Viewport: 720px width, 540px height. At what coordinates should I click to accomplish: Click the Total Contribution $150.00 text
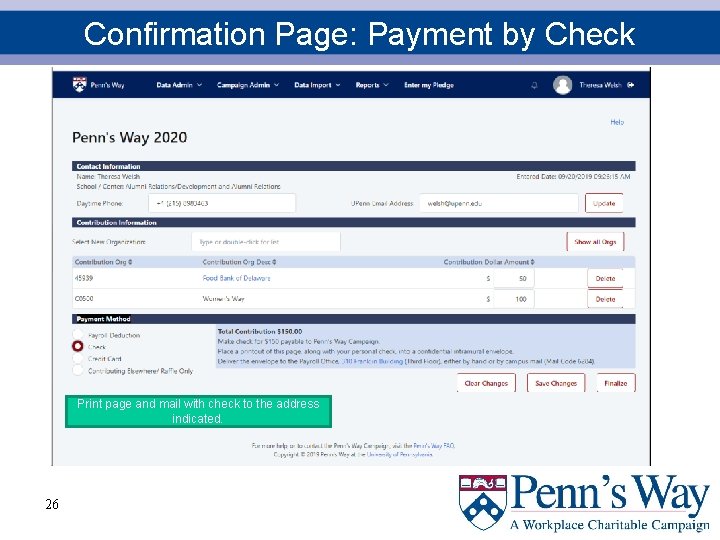pos(260,331)
